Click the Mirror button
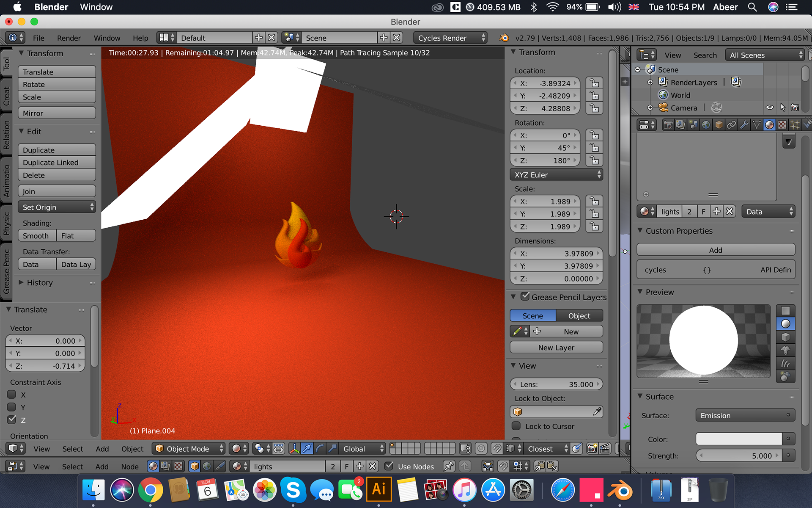Image resolution: width=812 pixels, height=508 pixels. 57,113
